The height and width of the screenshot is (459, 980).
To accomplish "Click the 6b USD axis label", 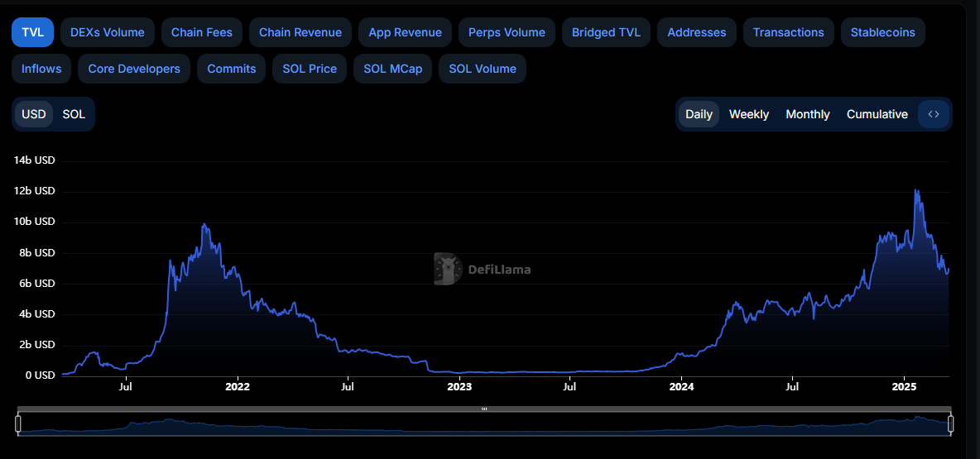I will (37, 284).
